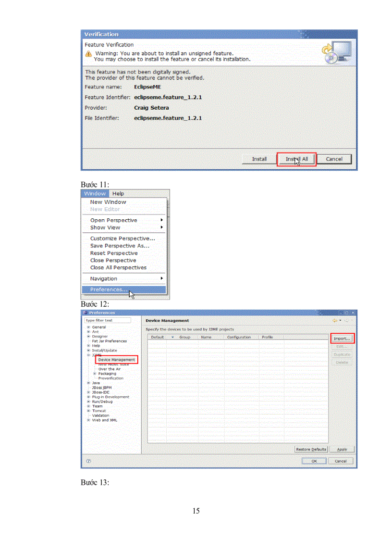Expand the General tree node
Image resolution: width=392 pixels, height=540 pixels.
(x=88, y=327)
